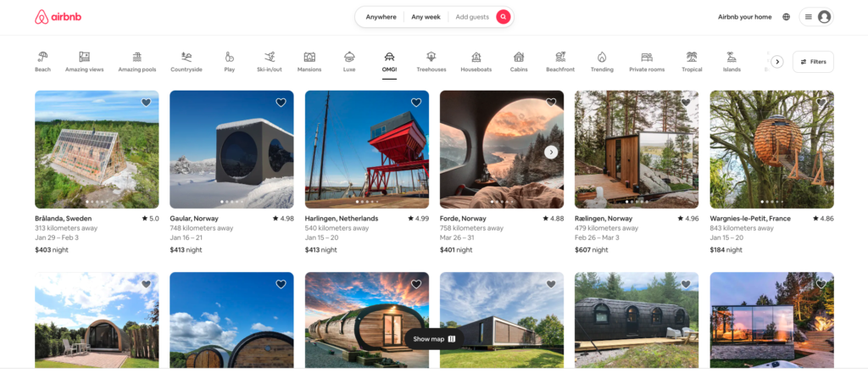
Task: Select the Houseboats category
Action: 476,61
